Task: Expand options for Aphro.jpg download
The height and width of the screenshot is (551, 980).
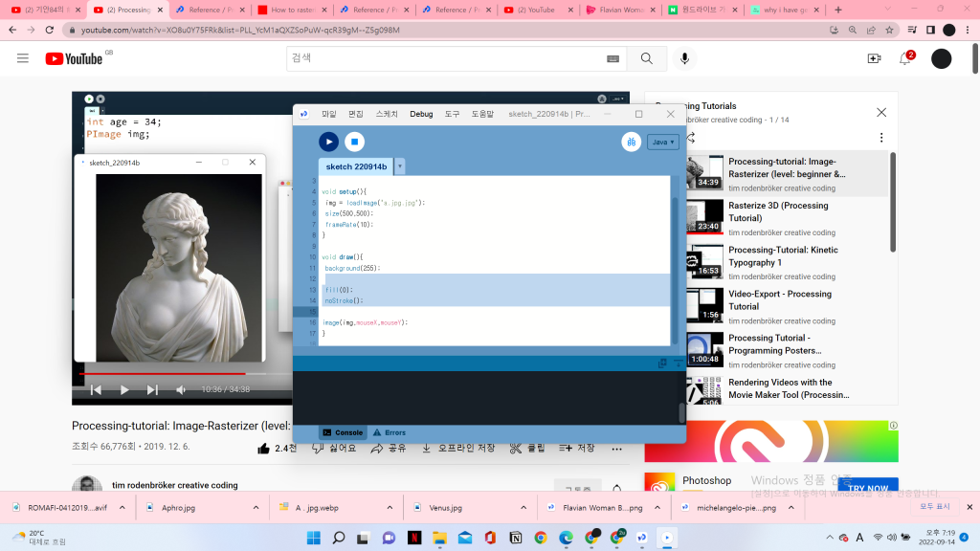Action: [x=256, y=507]
